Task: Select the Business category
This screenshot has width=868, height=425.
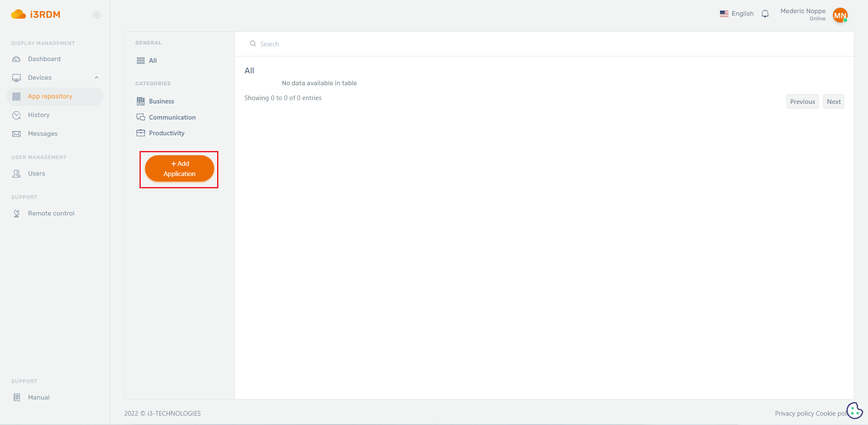Action: [161, 101]
